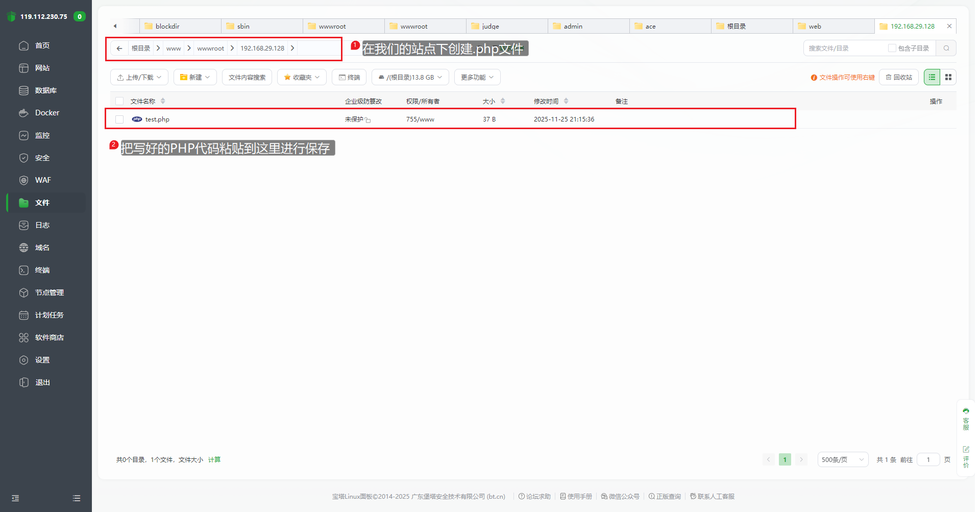980x512 pixels.
Task: Enable the 包含子目录 checkbox
Action: [892, 48]
